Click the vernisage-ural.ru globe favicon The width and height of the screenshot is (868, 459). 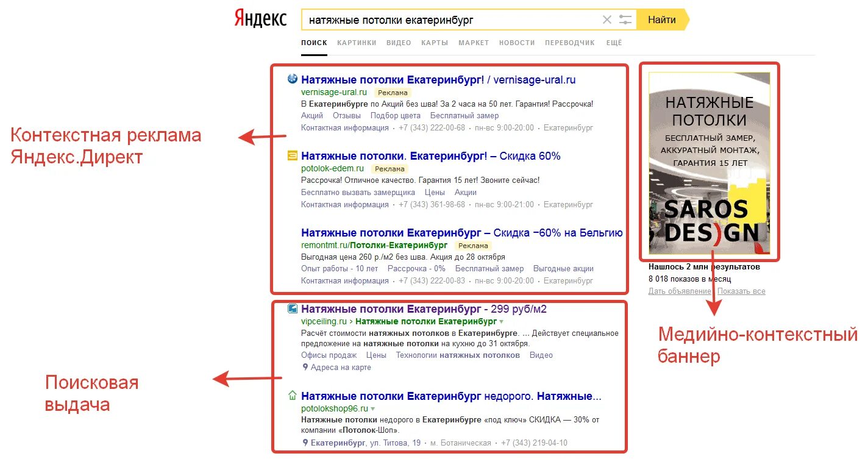click(292, 79)
